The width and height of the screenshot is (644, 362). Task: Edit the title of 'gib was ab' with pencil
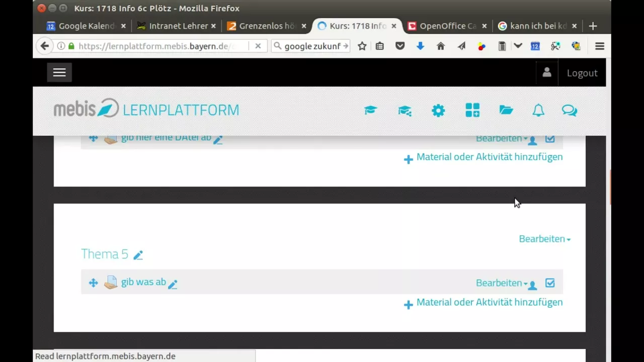(x=173, y=284)
